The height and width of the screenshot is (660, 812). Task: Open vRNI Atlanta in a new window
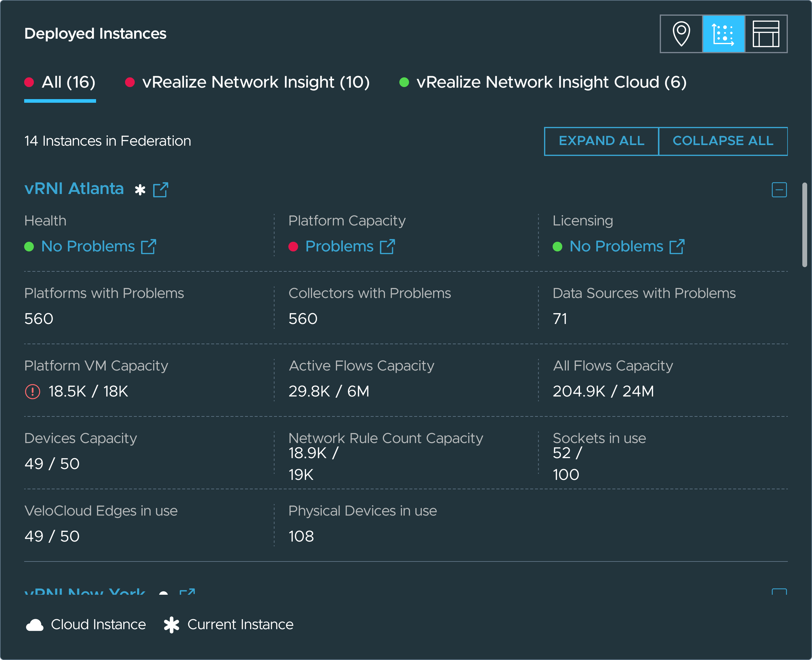[160, 189]
